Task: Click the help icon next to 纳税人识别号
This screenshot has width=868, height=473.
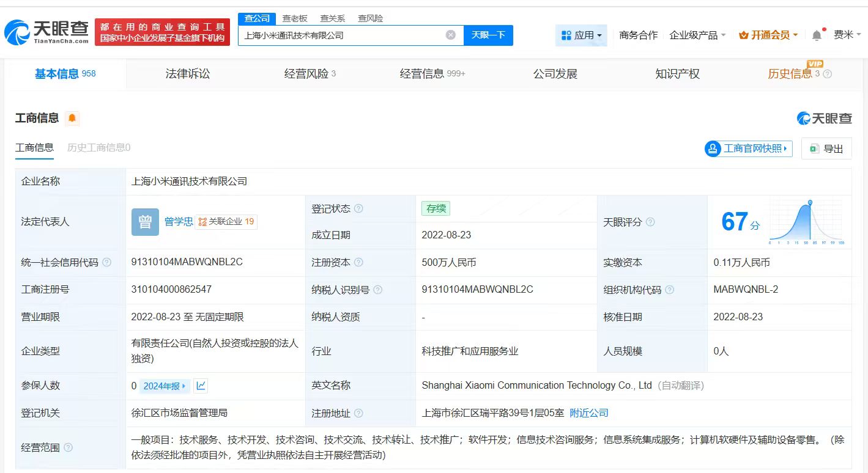Action: click(x=377, y=290)
